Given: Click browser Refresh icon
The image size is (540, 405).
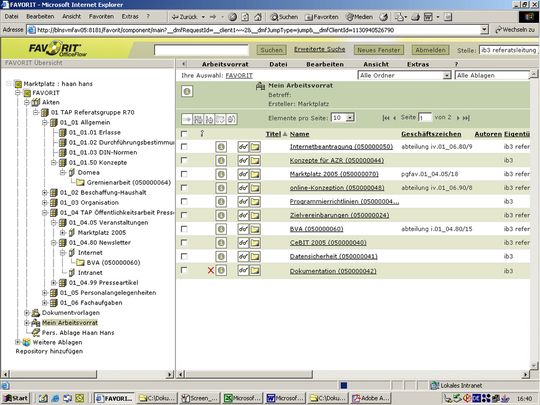Looking at the screenshot, I should (x=245, y=17).
